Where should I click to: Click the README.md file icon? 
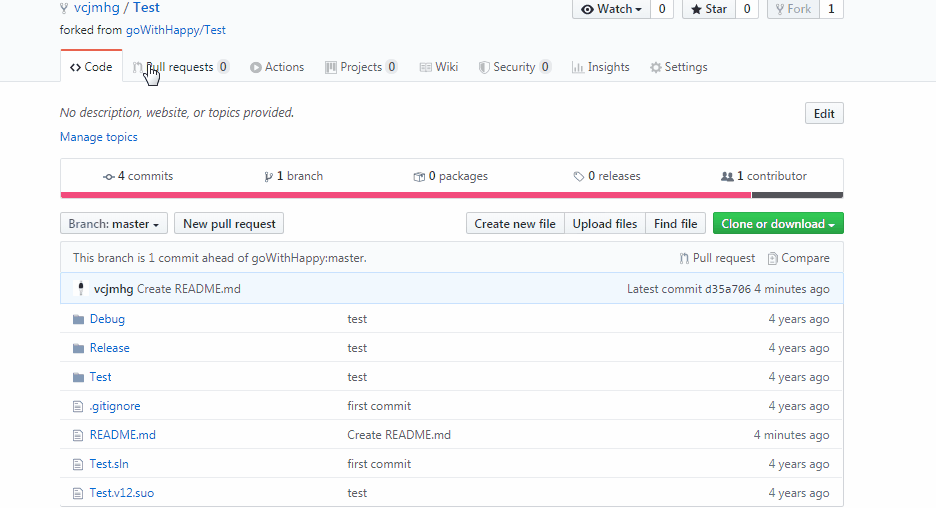(78, 435)
